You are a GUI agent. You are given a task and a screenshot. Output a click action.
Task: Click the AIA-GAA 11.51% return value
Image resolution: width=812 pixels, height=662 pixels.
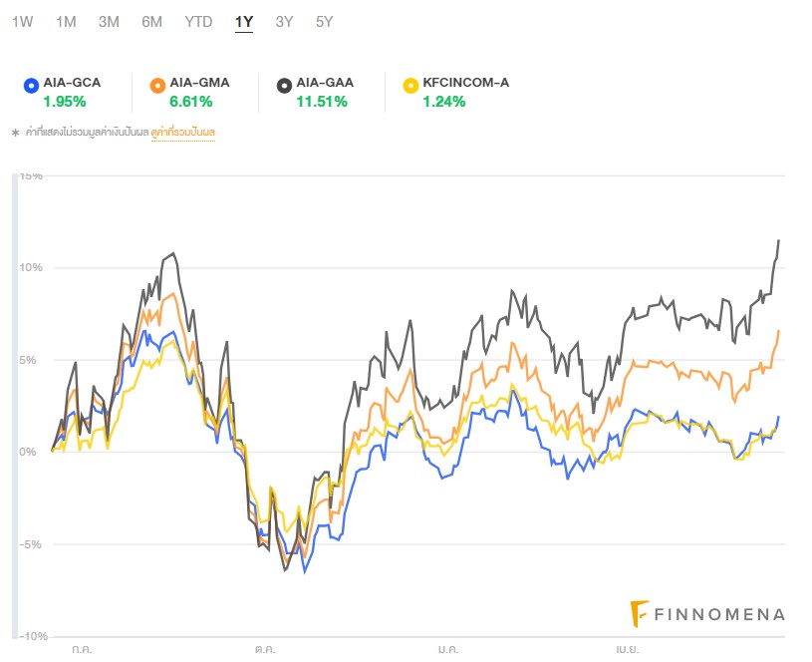click(322, 101)
